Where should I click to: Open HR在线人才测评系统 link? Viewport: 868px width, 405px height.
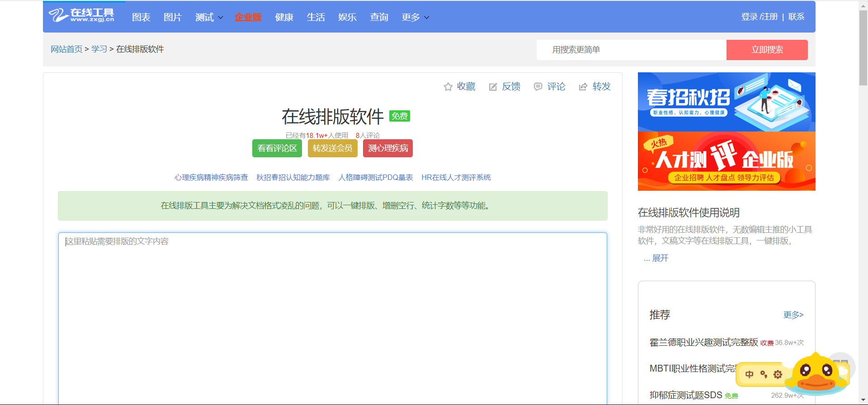click(456, 178)
